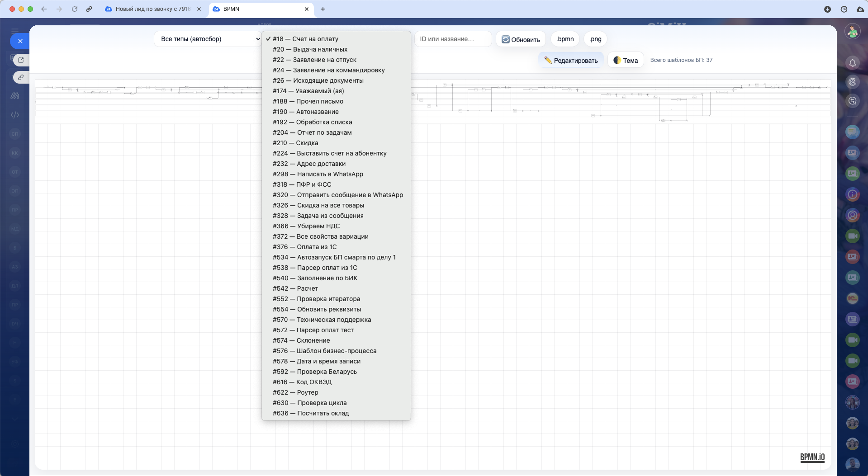This screenshot has width=868, height=476.
Task: Pick '#534 — Автозапуск БП смарта по делу 1'
Action: pyautogui.click(x=336, y=257)
